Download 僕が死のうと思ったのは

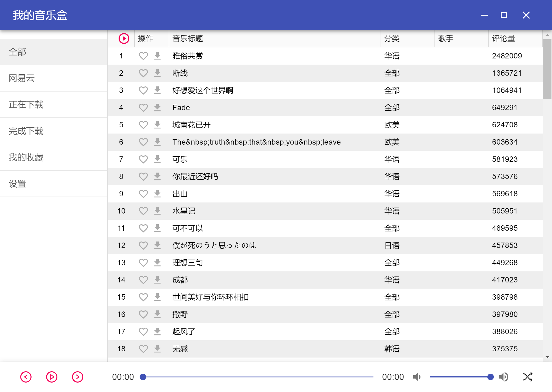point(157,245)
